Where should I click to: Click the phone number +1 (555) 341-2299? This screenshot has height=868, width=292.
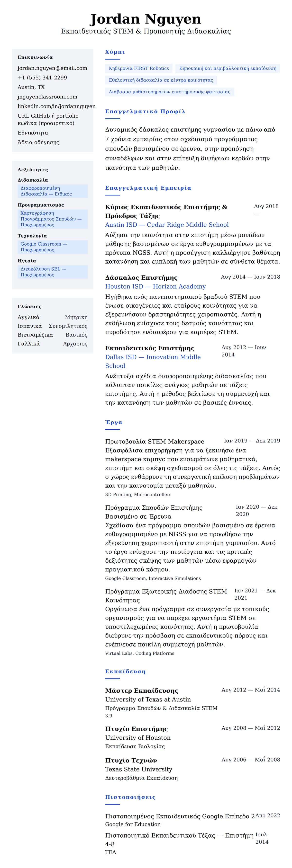(42, 78)
